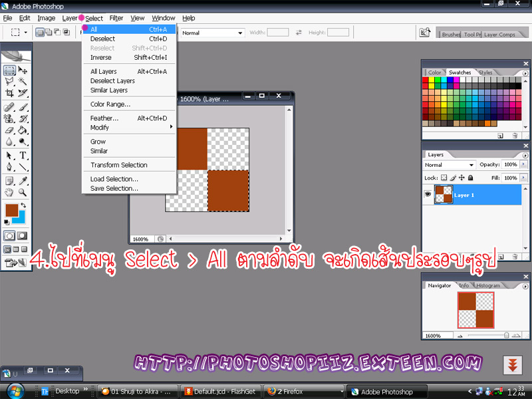Viewport: 532px width, 399px height.
Task: Open Layers blend mode Normal dropdown
Action: click(449, 165)
